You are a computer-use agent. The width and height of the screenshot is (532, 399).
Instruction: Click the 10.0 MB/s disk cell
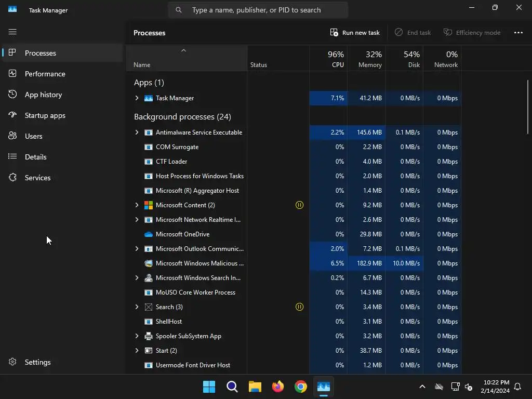(x=404, y=263)
